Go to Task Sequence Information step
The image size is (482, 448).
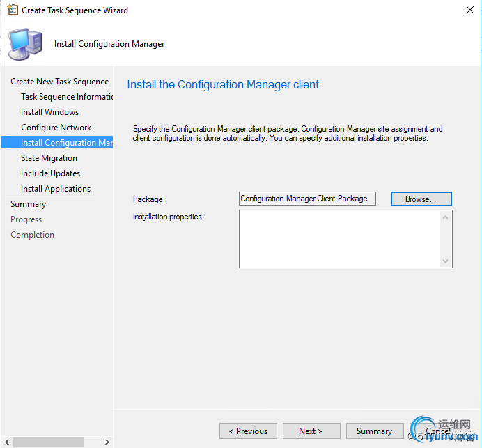pos(67,97)
